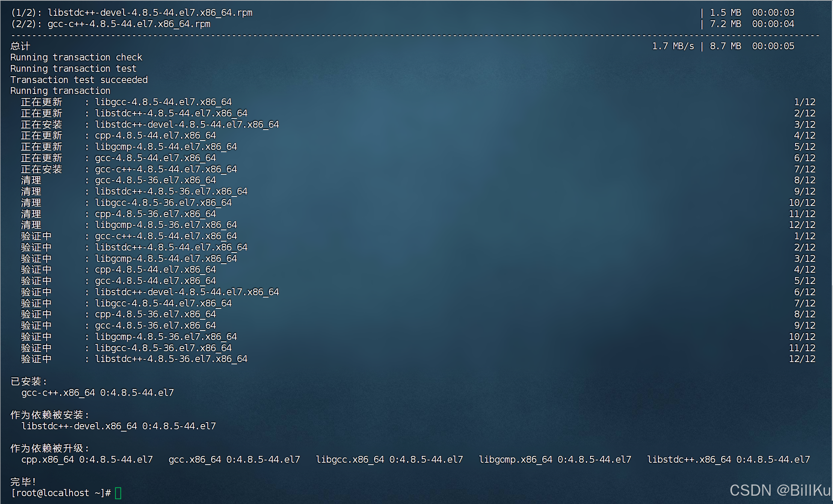
Task: Click the green terminal cursor block
Action: [118, 493]
